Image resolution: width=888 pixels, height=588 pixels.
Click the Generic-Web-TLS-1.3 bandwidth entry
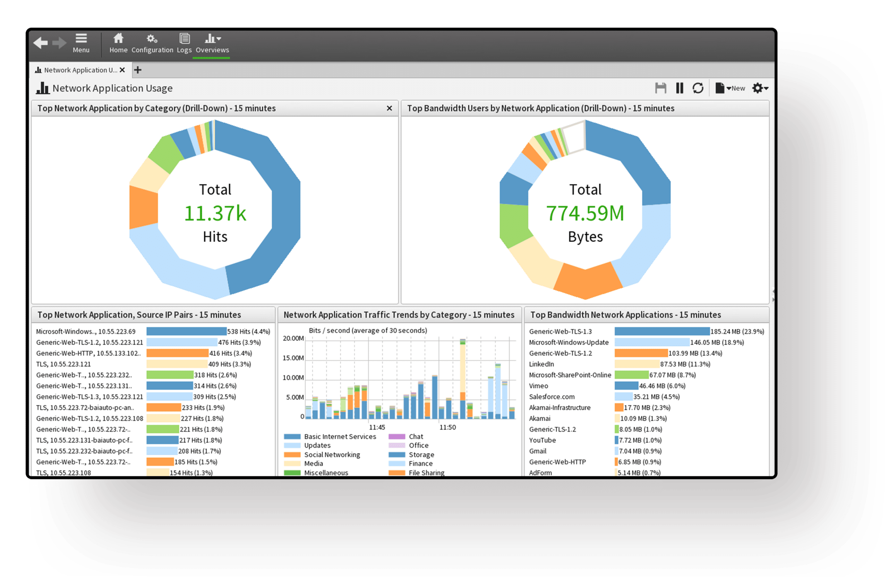click(x=560, y=331)
